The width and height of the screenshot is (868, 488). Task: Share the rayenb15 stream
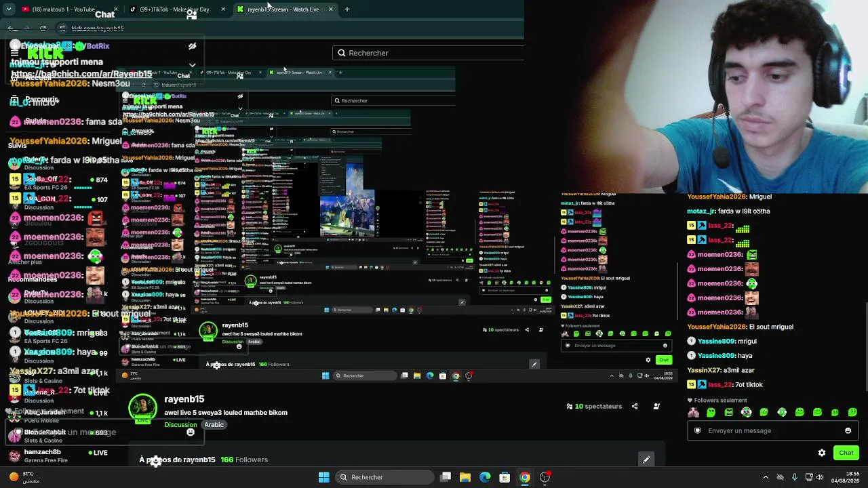(635, 407)
